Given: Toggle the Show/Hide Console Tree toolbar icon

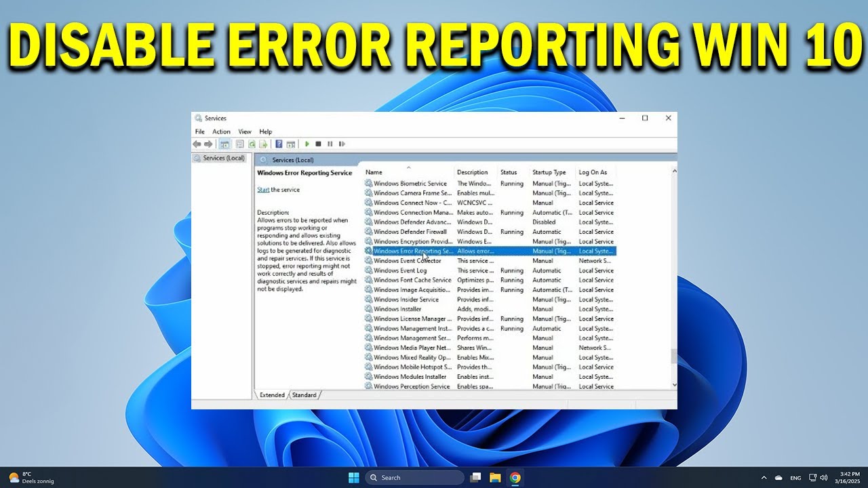Looking at the screenshot, I should (224, 144).
